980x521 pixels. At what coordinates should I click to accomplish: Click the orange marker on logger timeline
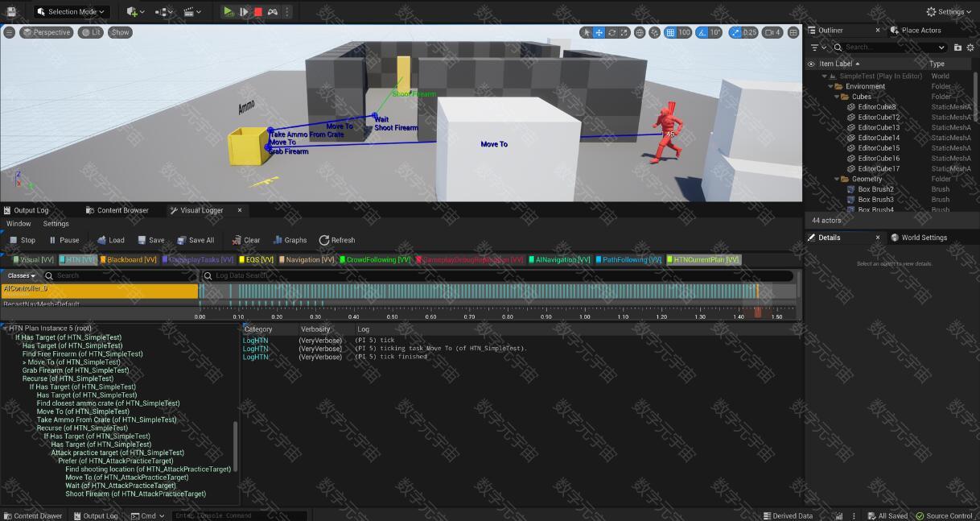tap(757, 290)
